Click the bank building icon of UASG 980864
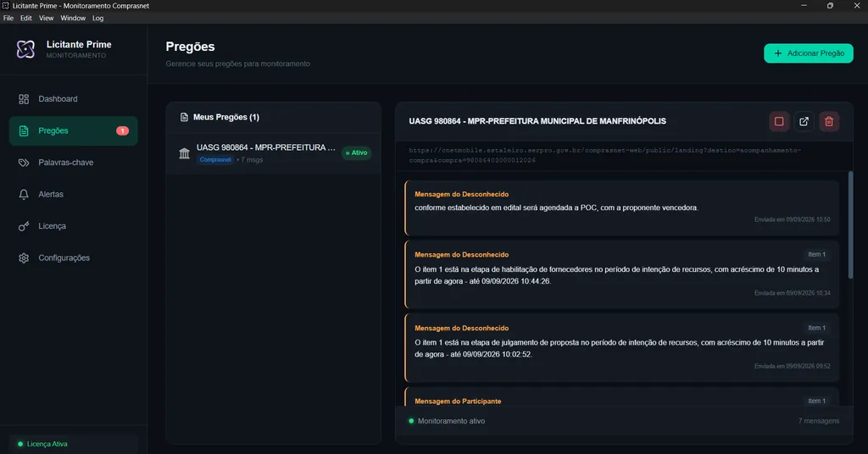868x454 pixels. [x=184, y=153]
